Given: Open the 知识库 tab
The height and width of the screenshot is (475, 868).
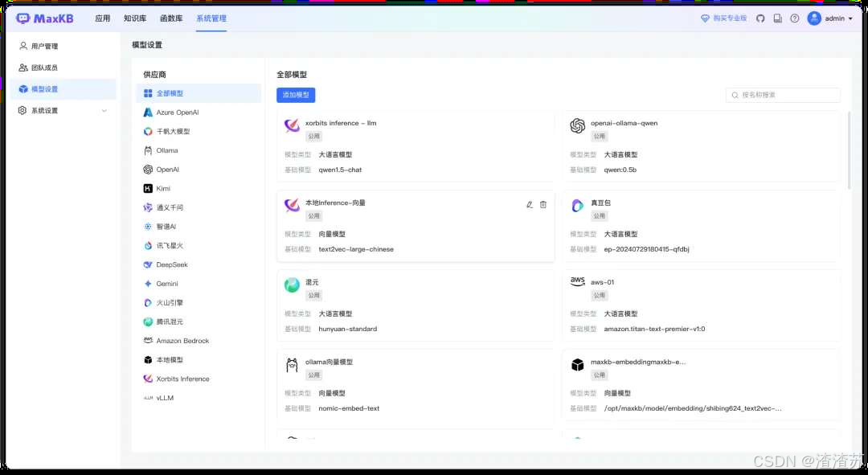Looking at the screenshot, I should [135, 18].
